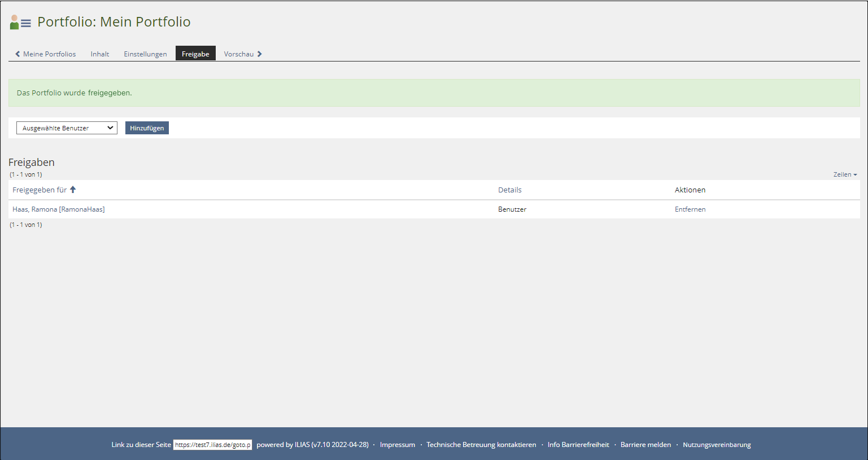Click the right chevron after Vorschau
The width and height of the screenshot is (868, 460).
point(260,54)
